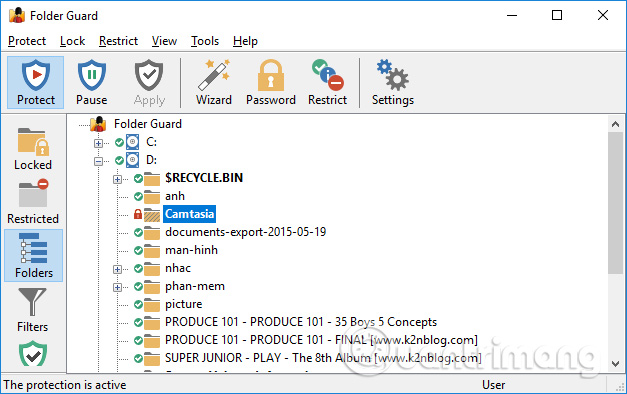Expand the phan-mem folder
The image size is (627, 394).
pyautogui.click(x=117, y=287)
